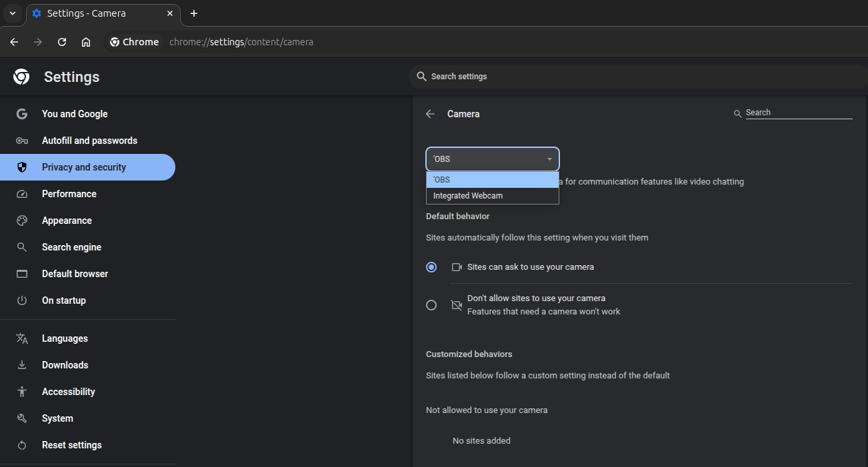Viewport: 868px width, 467px height.
Task: Open Accessibility settings section
Action: 87,392
